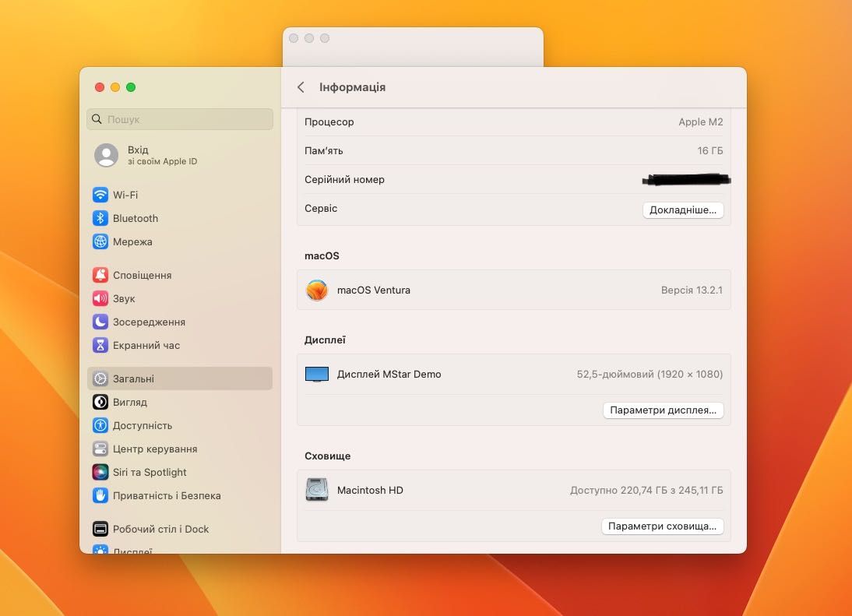
Task: Open Wi-Fi settings icon in sidebar
Action: coord(100,195)
